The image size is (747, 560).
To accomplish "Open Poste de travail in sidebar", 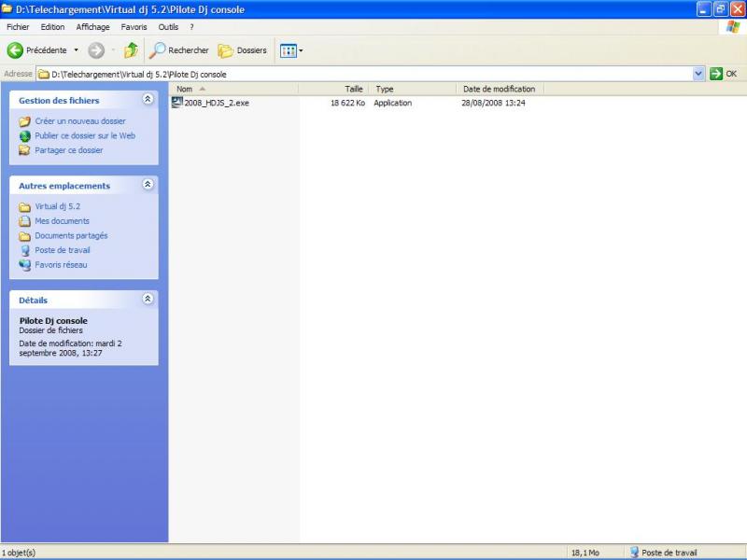I will (62, 250).
